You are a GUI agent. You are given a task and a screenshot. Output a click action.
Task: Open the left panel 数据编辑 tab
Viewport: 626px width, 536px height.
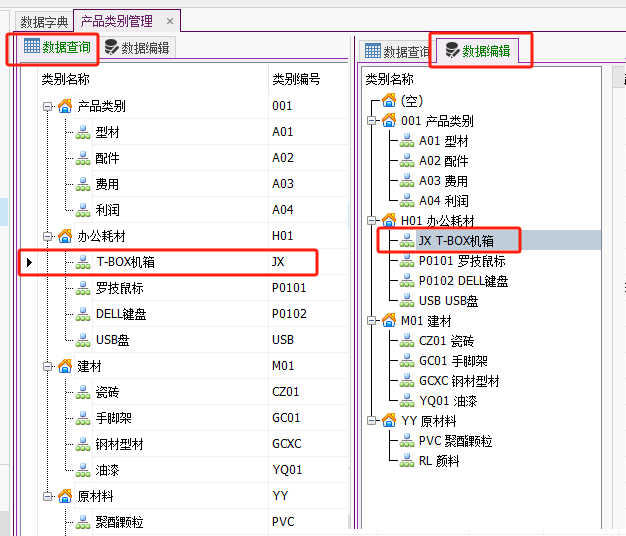pos(137,48)
